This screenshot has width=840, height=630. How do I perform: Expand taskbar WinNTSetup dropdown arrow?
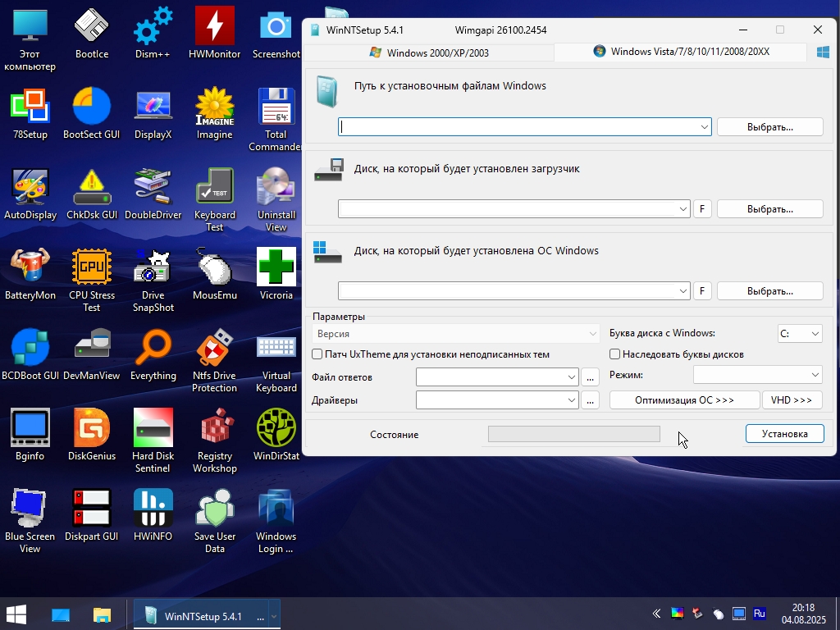click(274, 617)
